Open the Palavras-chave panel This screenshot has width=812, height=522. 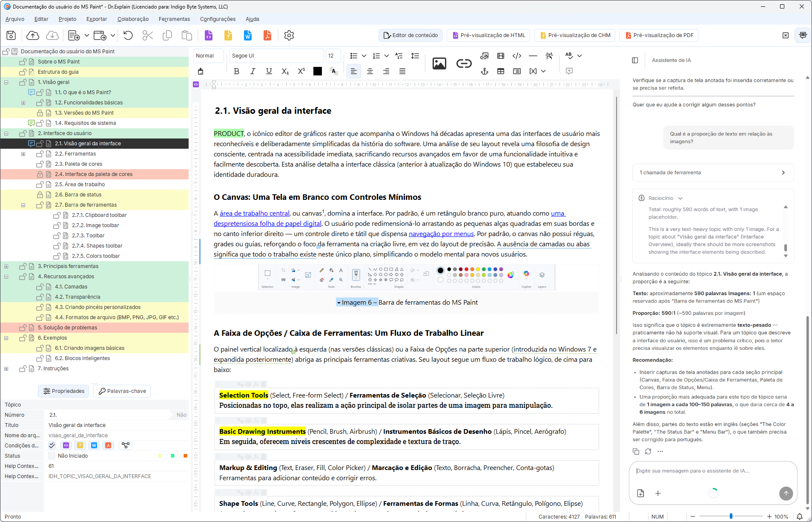122,391
